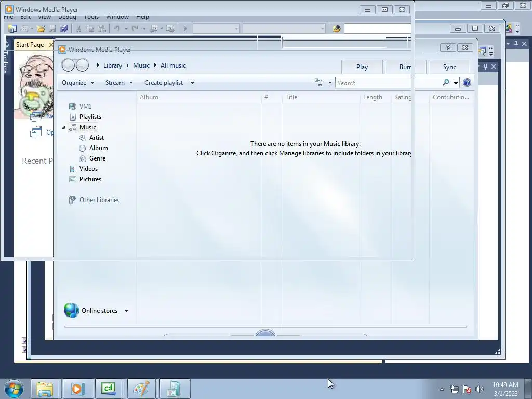Click the New Project toolbar icon

point(12,29)
